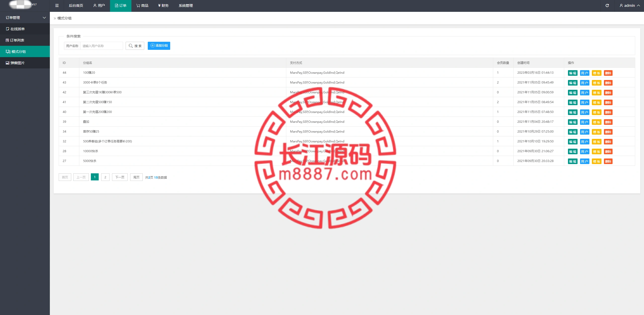Click the refresh icon in top bar

607,6
